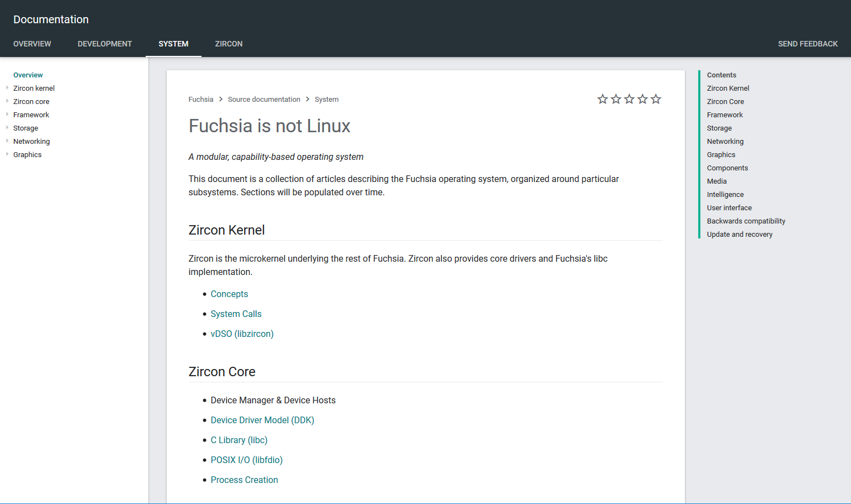Viewport: 851px width, 504px height.
Task: Jump to Networking in Contents
Action: coord(725,142)
